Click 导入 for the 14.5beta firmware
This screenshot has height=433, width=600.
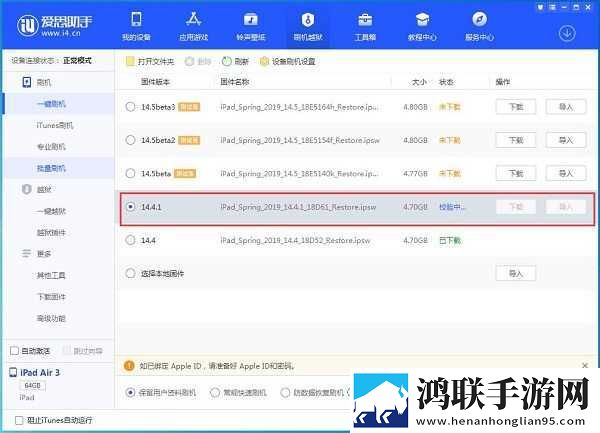click(x=566, y=173)
